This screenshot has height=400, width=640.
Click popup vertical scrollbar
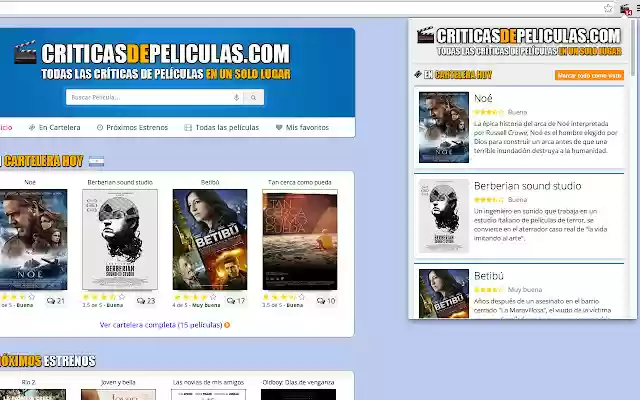point(633,47)
